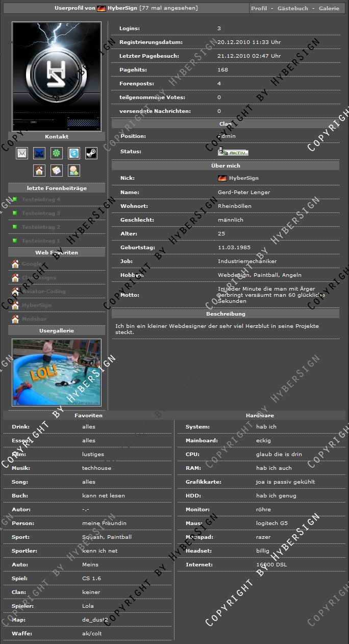Click the Wohnort value Rheinböllen
349x644 pixels.
[x=234, y=206]
